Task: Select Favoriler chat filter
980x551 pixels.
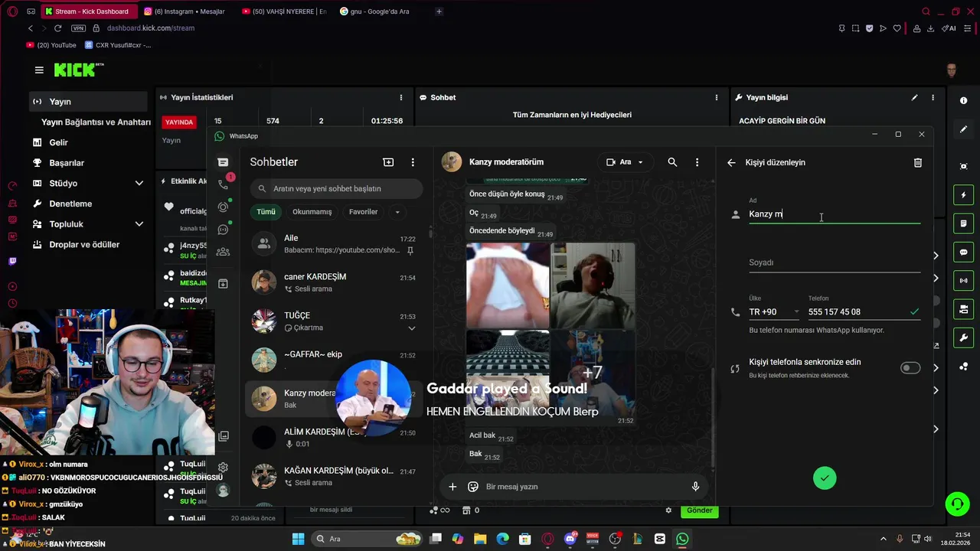Action: [363, 212]
